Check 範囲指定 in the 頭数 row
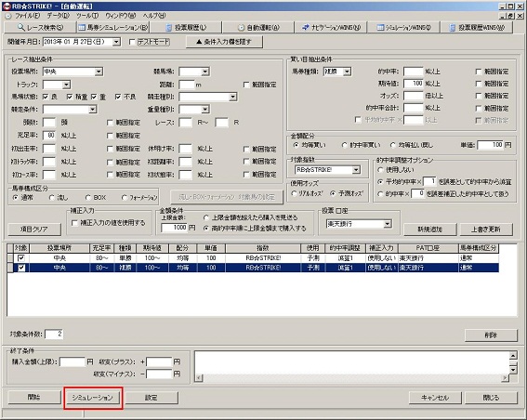The image size is (527, 420). coord(110,123)
